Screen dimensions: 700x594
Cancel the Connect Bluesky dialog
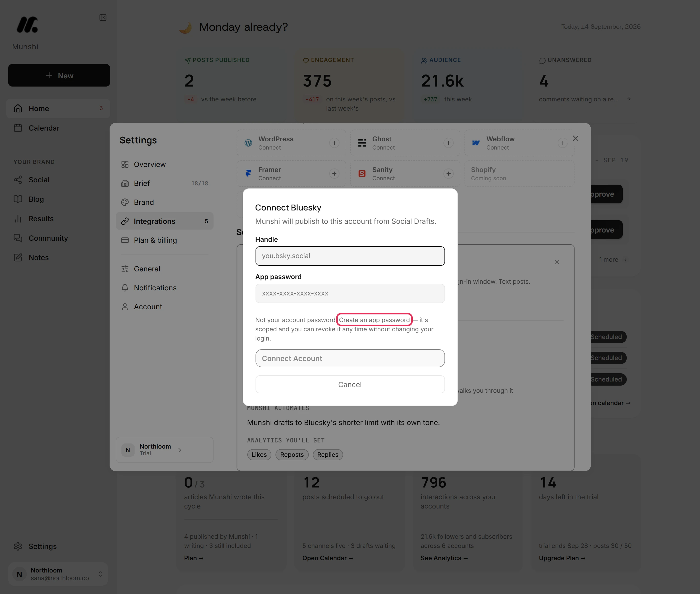[350, 385]
